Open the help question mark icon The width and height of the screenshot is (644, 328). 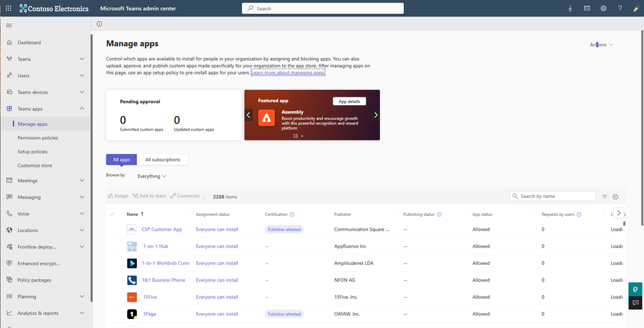(619, 8)
